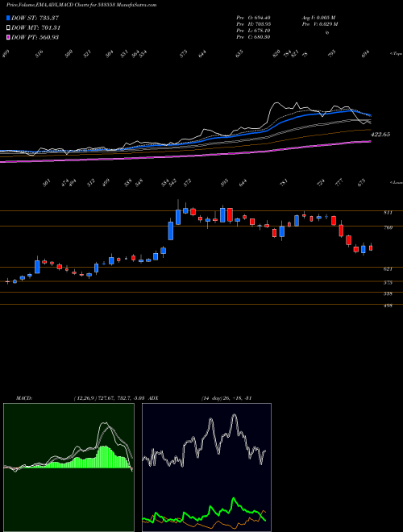The width and height of the screenshot is (403, 532).
Task: Click the 'MACD:' panel heading
Action: click(x=23, y=398)
